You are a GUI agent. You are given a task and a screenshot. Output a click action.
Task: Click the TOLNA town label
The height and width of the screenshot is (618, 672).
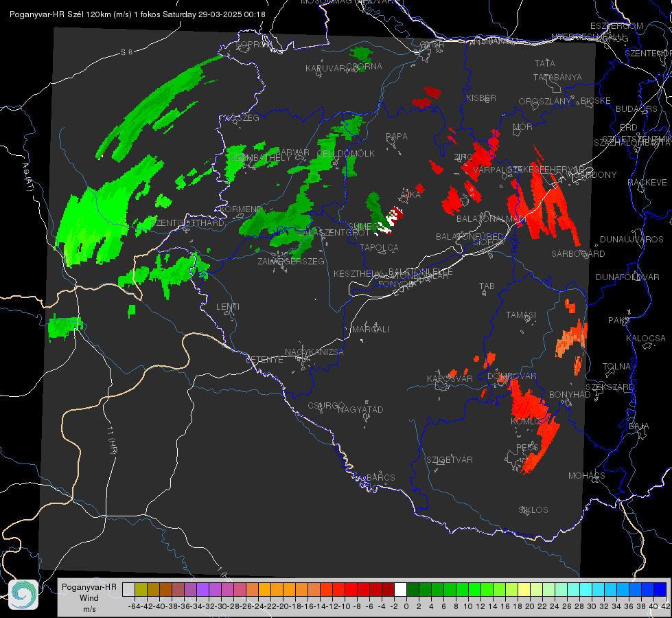pyautogui.click(x=616, y=367)
